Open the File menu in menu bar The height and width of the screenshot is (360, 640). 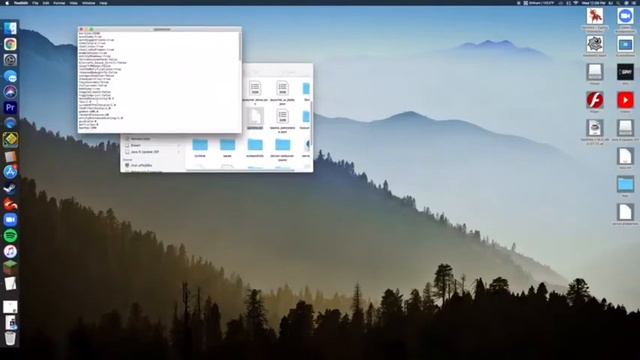coord(35,3)
